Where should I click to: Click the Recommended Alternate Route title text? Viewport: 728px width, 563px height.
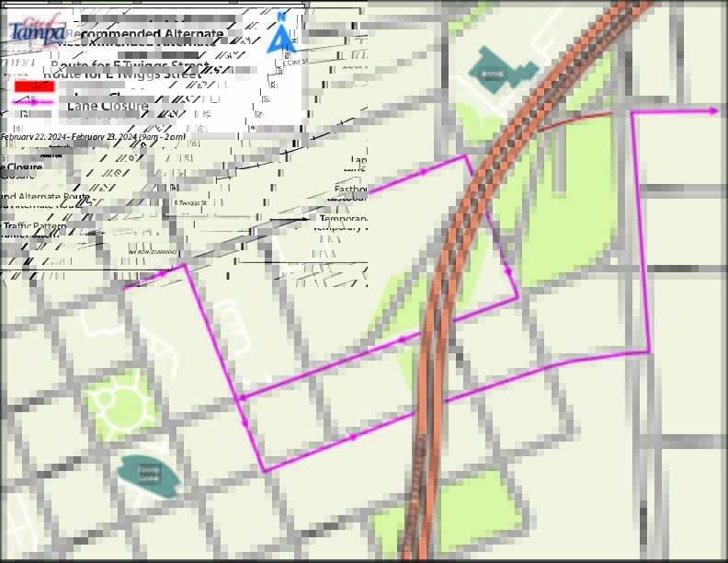pos(144,34)
